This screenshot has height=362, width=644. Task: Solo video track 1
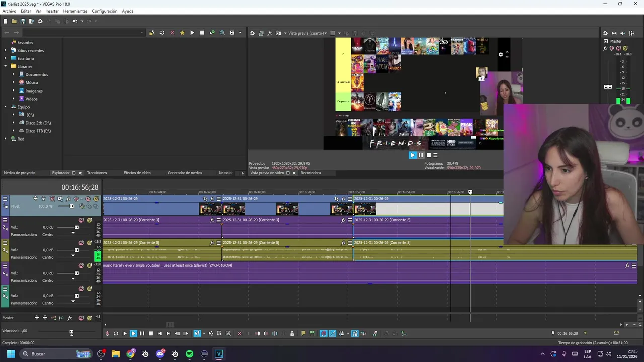[x=96, y=199]
